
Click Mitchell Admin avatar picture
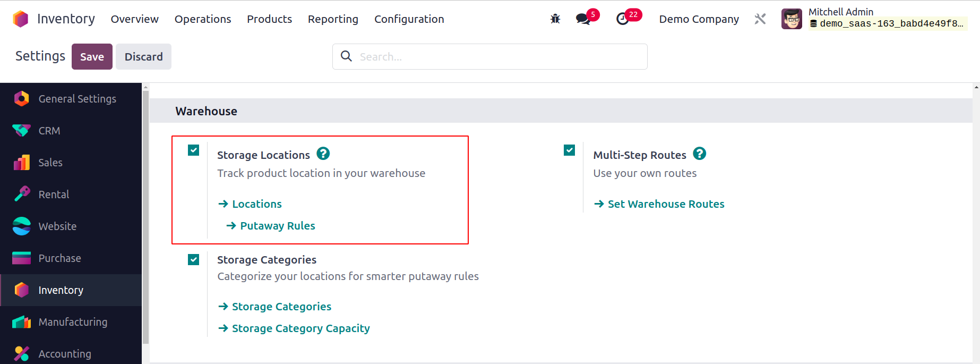[792, 19]
